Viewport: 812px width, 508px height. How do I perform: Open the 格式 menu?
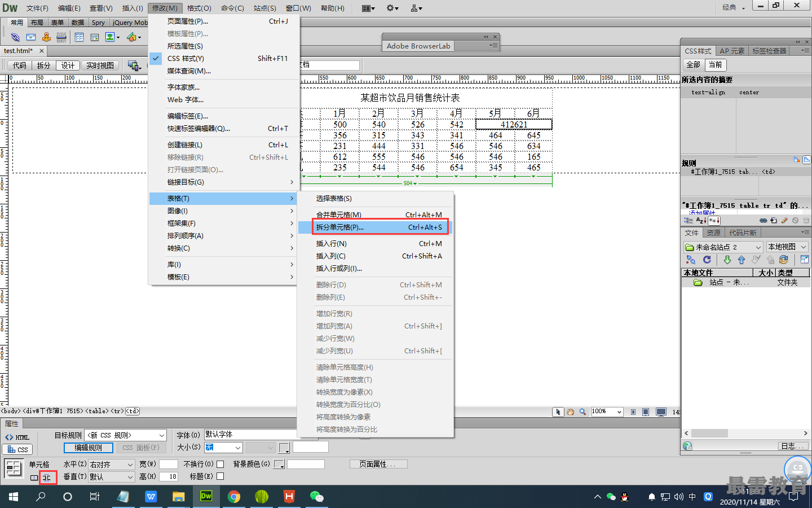coord(199,8)
